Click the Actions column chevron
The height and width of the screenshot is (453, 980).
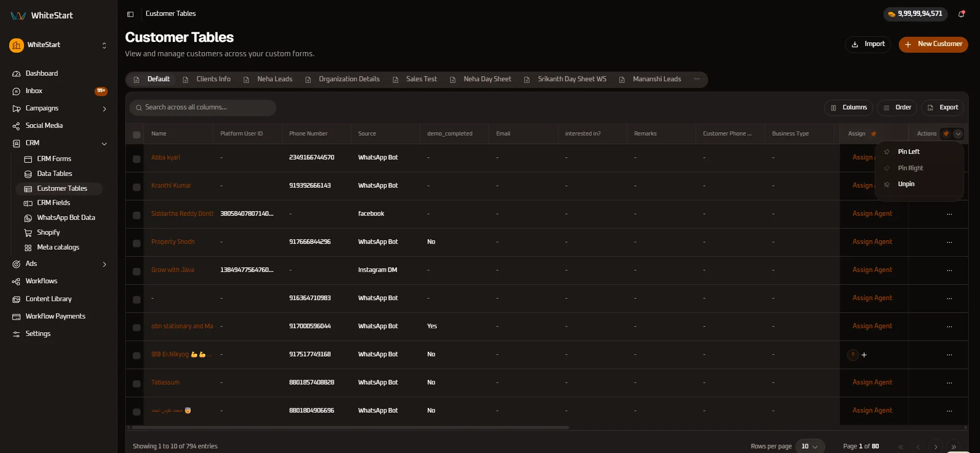click(958, 134)
